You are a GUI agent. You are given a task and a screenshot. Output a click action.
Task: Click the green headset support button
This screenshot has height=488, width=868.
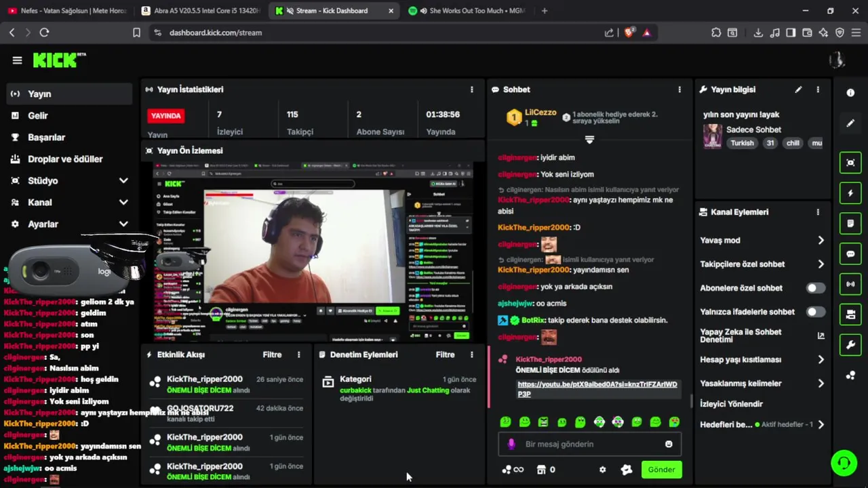[x=844, y=463]
